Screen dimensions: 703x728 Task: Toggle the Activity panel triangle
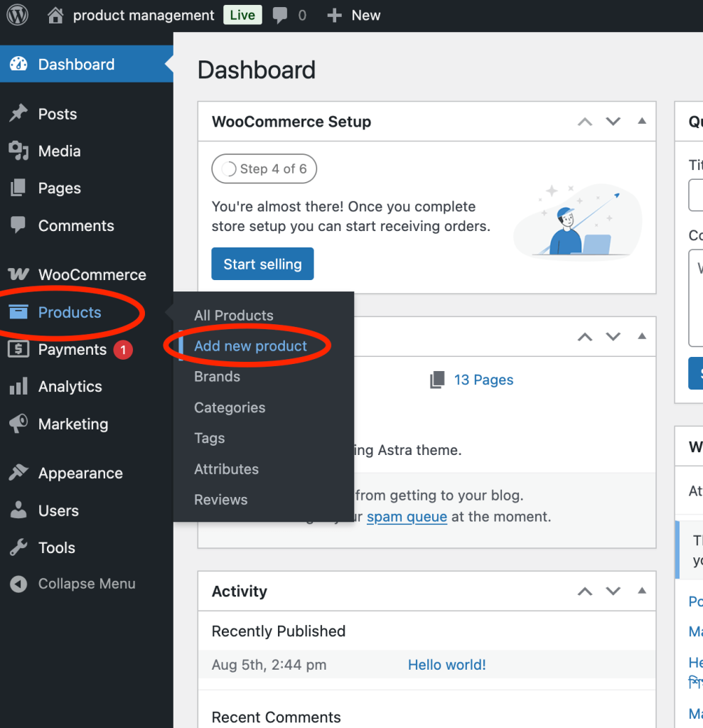642,591
